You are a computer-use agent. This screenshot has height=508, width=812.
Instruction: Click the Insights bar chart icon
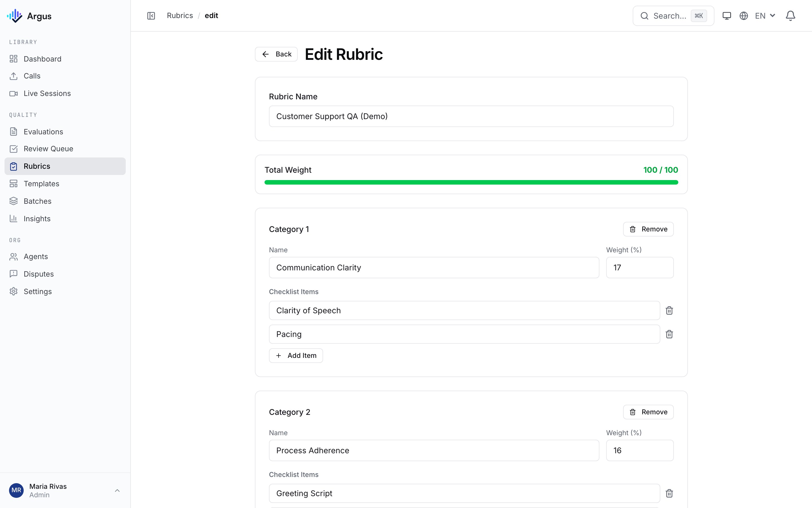tap(14, 219)
